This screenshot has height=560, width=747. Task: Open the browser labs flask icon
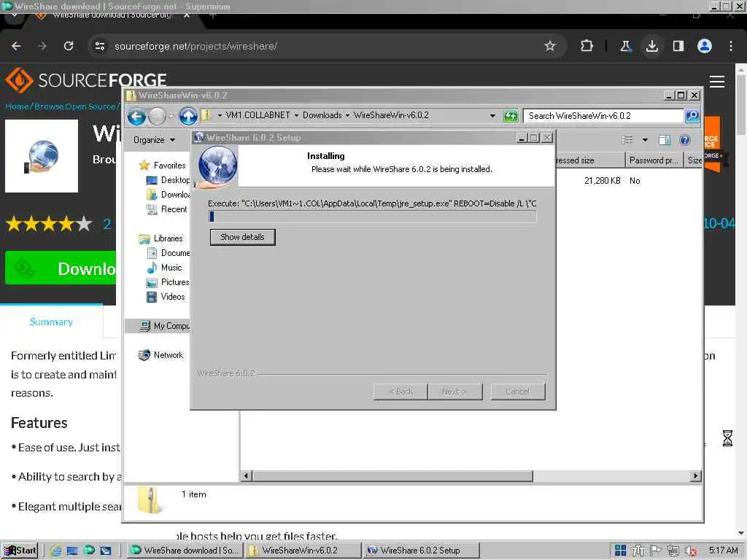[625, 46]
